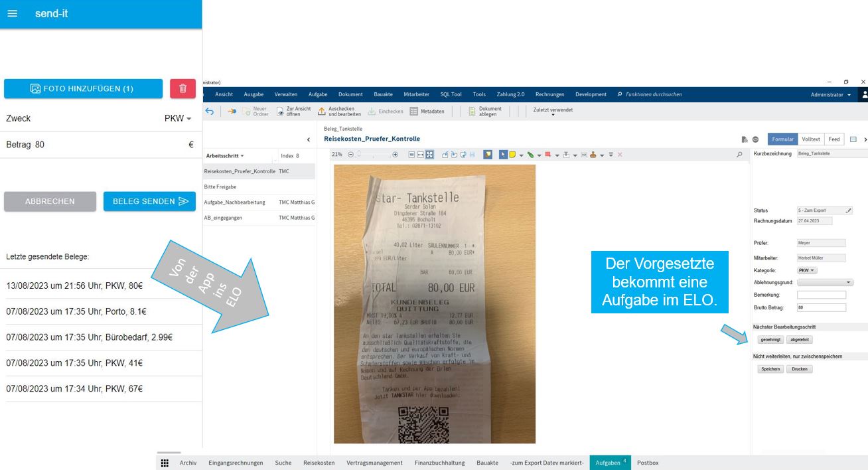Open the Zahlung 2.0 menu
868x470 pixels.
pyautogui.click(x=510, y=94)
